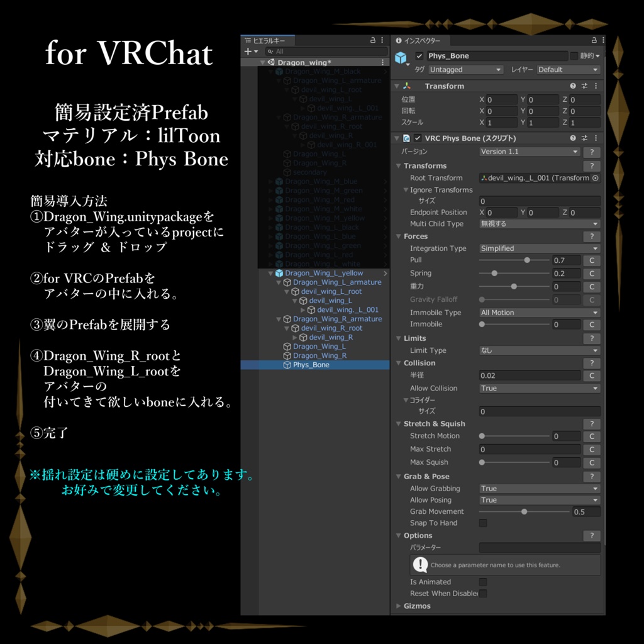The height and width of the screenshot is (644, 644).
Task: Open Dragon_wing scene options menu
Action: [x=383, y=62]
